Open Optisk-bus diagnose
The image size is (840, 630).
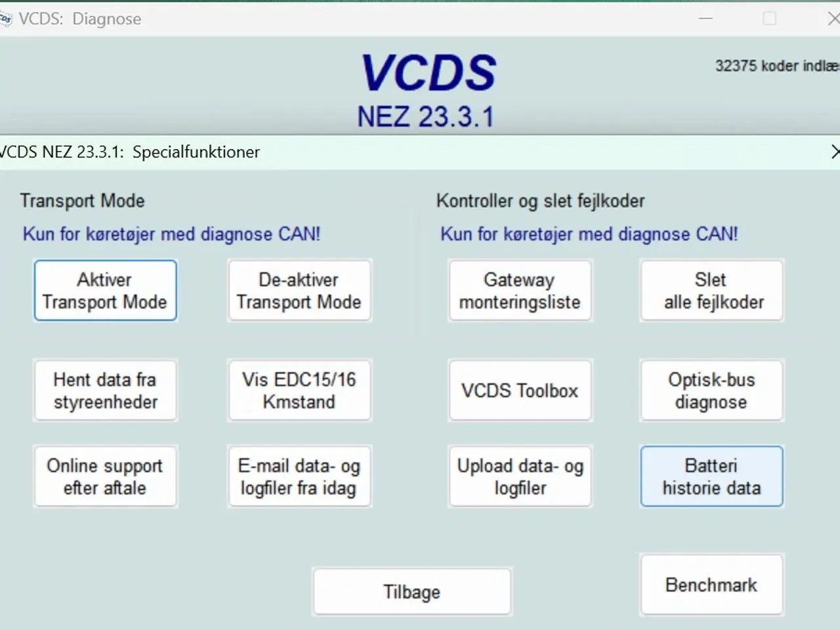point(712,390)
